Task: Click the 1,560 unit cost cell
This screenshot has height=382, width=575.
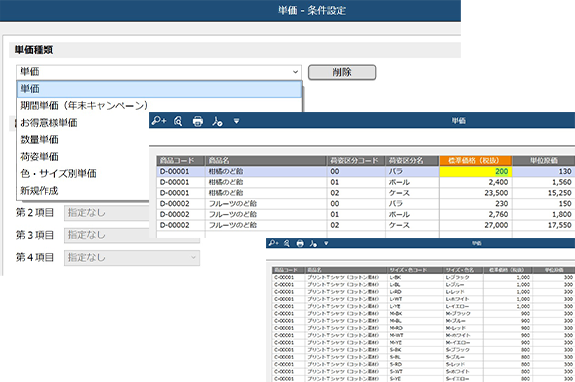Action: (543, 182)
